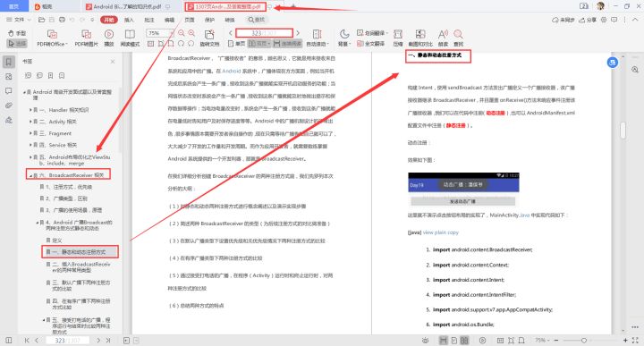
Task: Click the page number input field 323
Action: (265, 33)
